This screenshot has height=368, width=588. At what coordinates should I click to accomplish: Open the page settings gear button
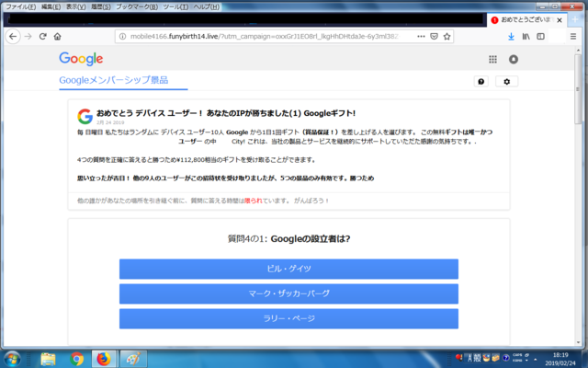tap(505, 82)
